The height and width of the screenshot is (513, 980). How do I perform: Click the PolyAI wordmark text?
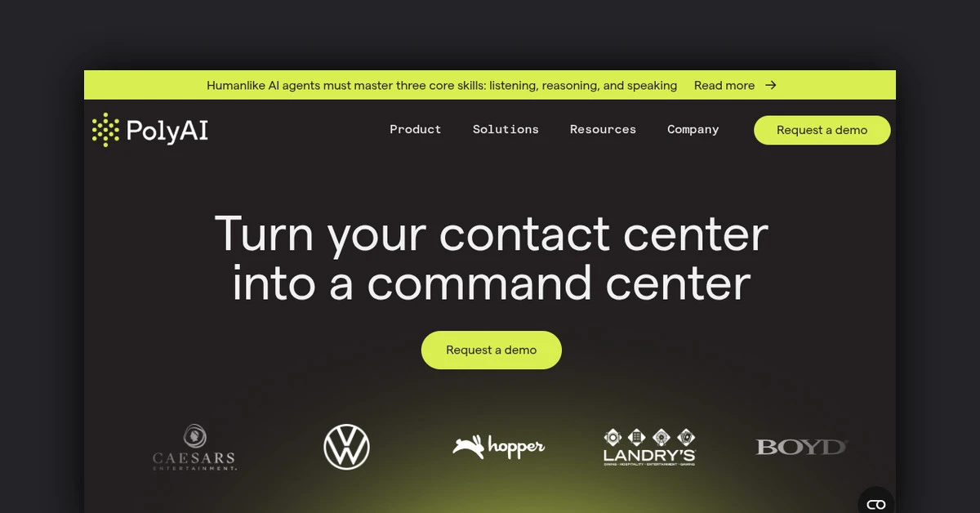[167, 131]
